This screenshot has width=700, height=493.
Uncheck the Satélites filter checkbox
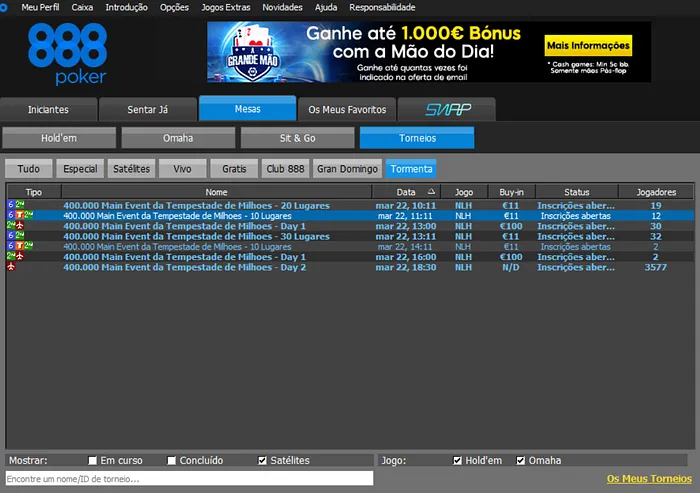pyautogui.click(x=262, y=460)
